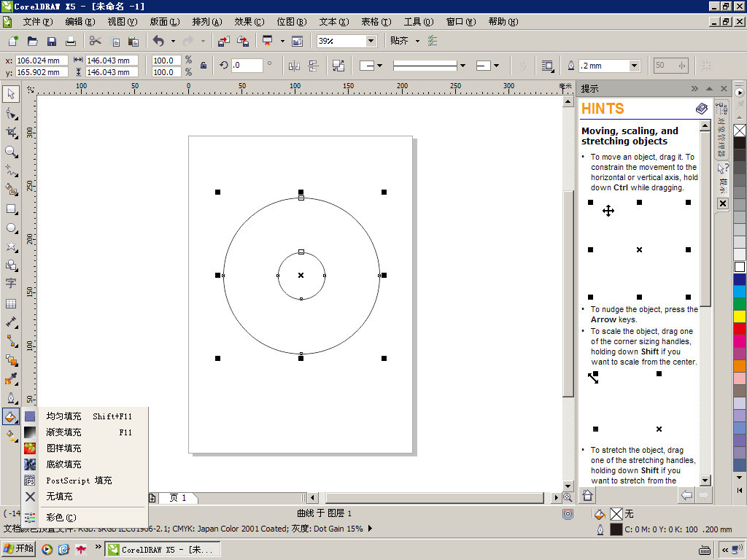
Task: Switch to the 页 1 page tab
Action: (x=178, y=498)
